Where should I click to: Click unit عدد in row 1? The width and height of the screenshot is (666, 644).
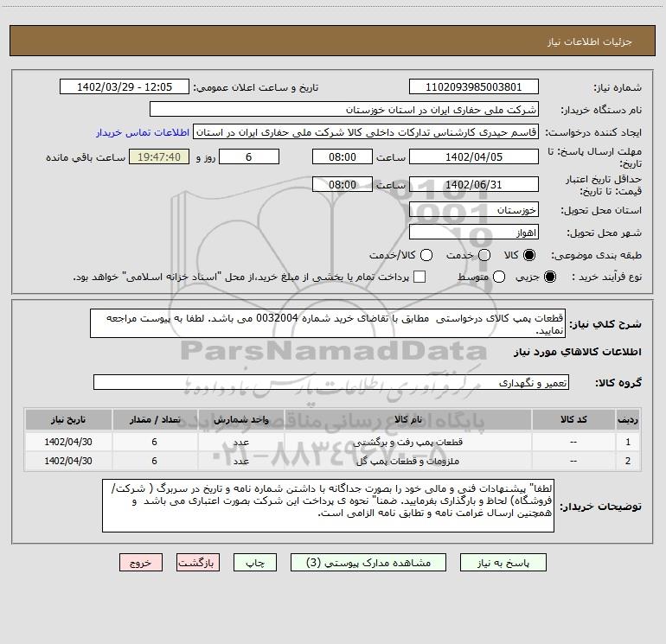(x=240, y=442)
